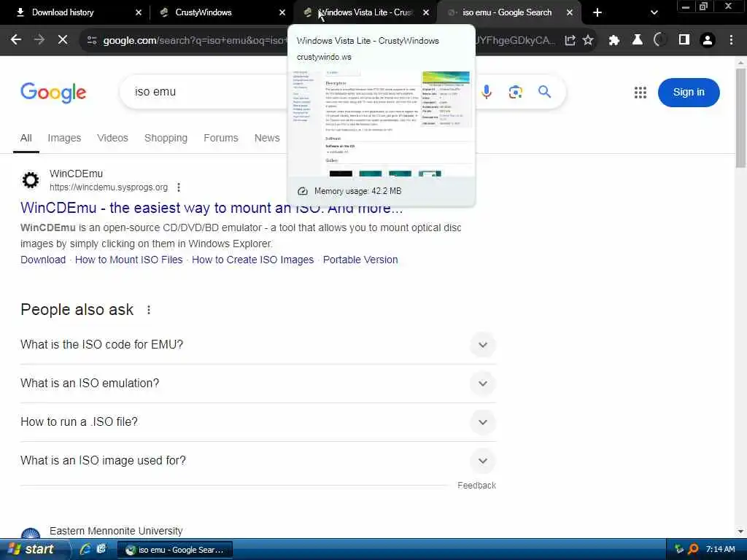Close the CrustyWindows tab
747x560 pixels.
pyautogui.click(x=282, y=13)
